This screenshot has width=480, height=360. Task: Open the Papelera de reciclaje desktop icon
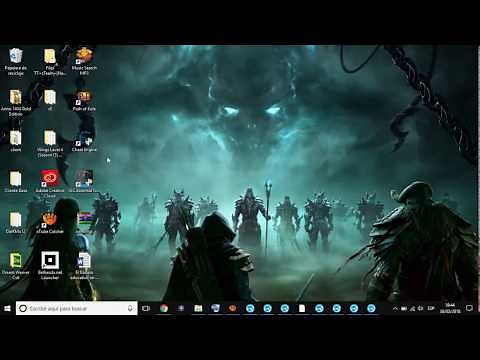point(16,62)
